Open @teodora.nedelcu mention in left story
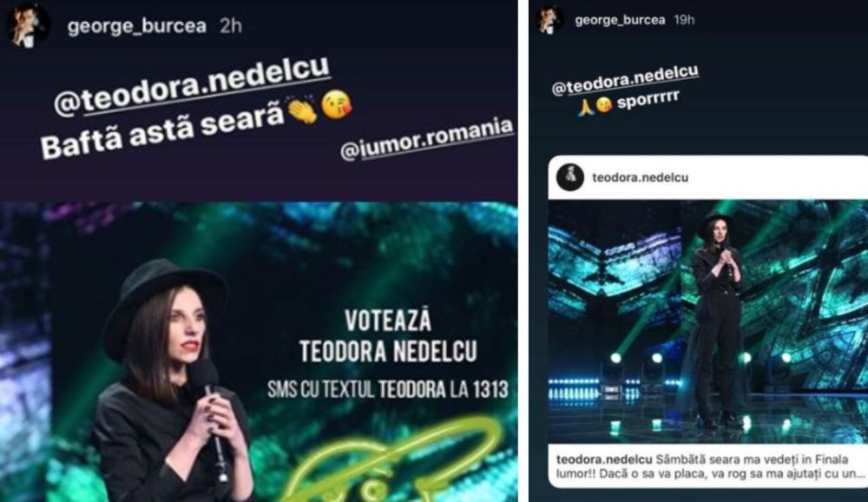The width and height of the screenshot is (868, 502). pyautogui.click(x=193, y=86)
